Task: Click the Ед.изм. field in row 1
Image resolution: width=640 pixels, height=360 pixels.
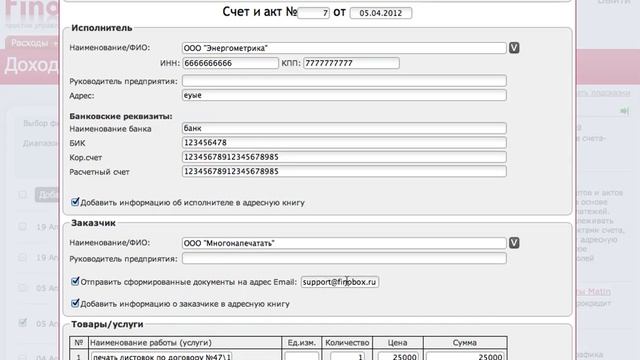Action: coord(302,356)
